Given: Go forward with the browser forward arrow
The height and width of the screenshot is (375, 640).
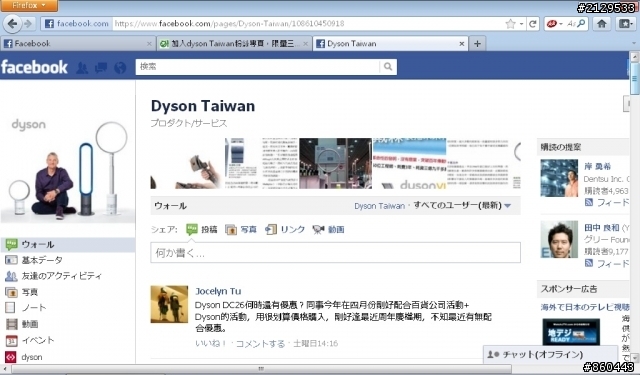Looking at the screenshot, I should 28,24.
